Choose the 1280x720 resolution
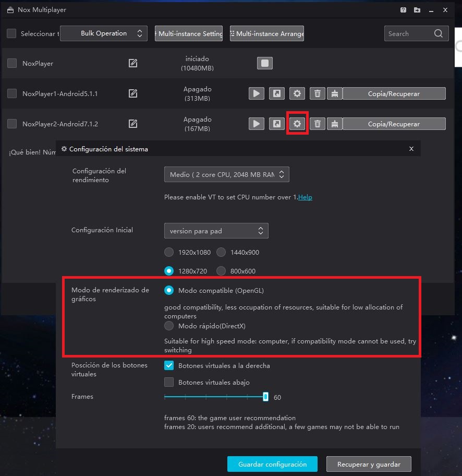Screen dimensions: 462x476 tap(169, 271)
